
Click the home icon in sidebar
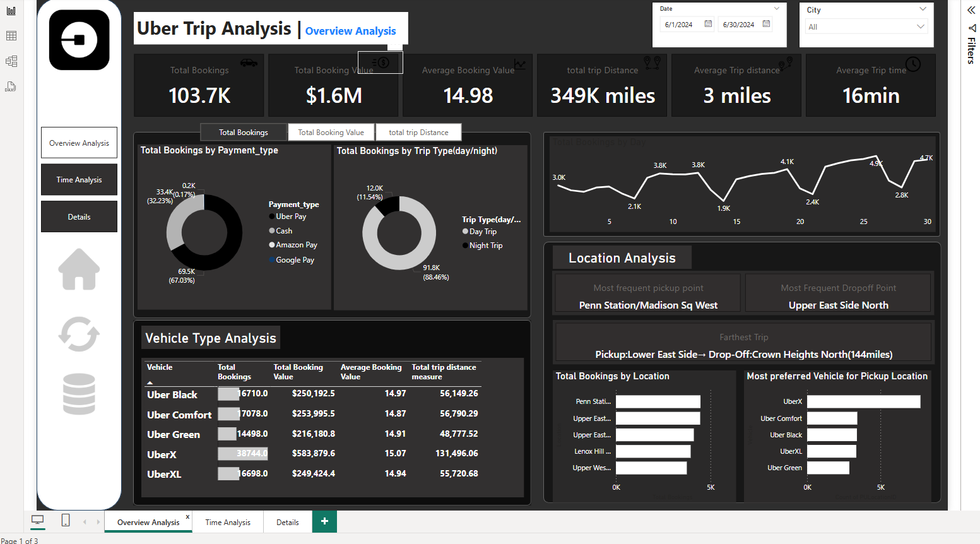point(79,269)
